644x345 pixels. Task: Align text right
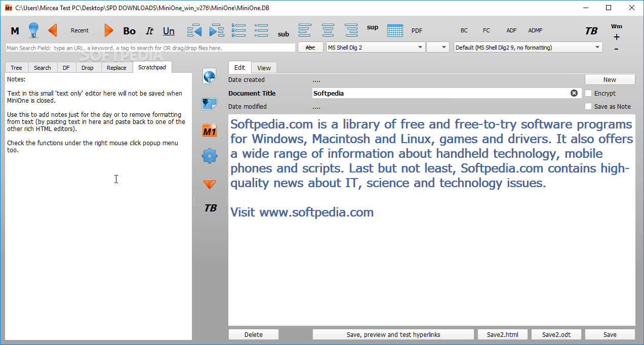tap(351, 30)
